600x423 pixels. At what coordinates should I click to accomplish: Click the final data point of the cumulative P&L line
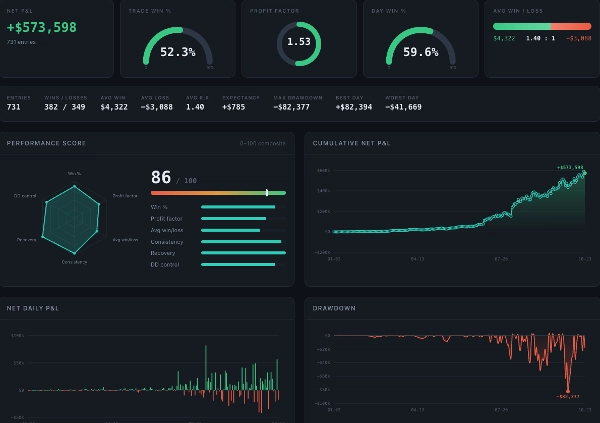pos(584,173)
